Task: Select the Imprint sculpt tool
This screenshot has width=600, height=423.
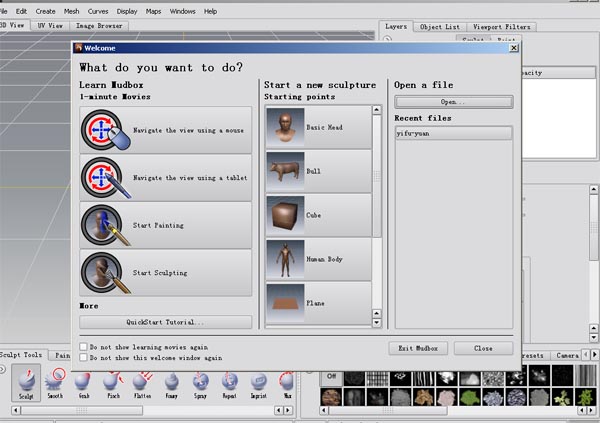Action: 259,384
